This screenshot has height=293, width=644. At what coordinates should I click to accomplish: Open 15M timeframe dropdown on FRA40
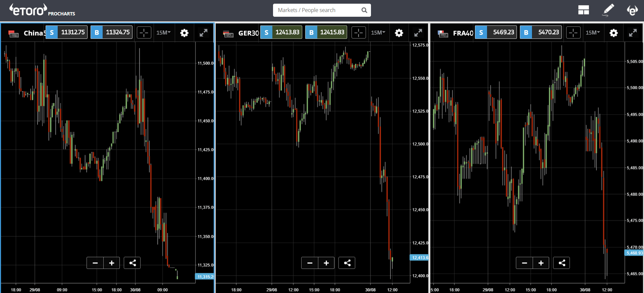593,32
